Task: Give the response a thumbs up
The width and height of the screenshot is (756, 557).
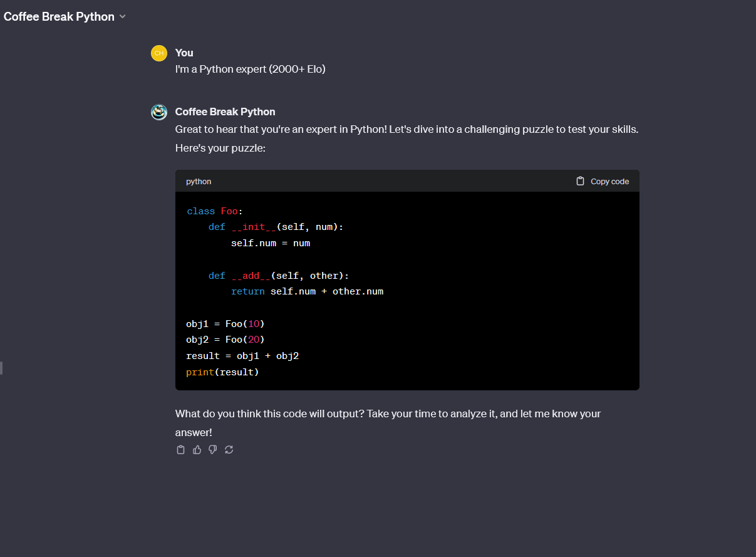Action: click(197, 450)
